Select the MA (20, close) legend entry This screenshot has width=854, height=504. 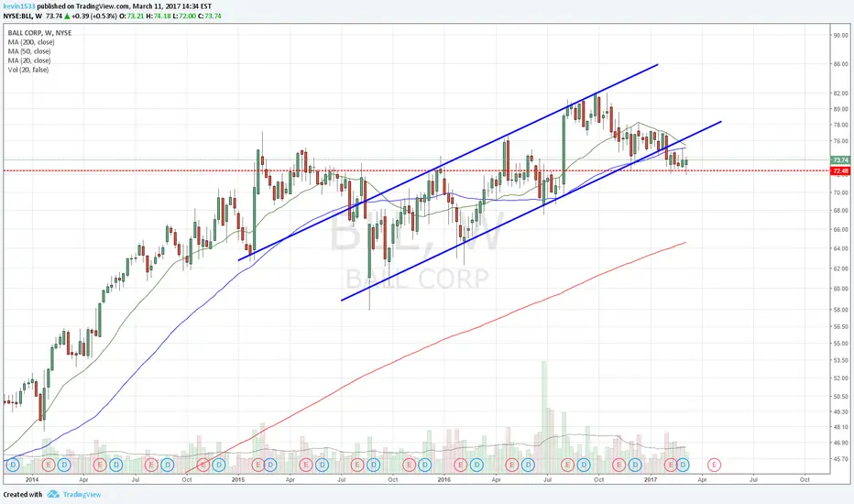point(29,60)
